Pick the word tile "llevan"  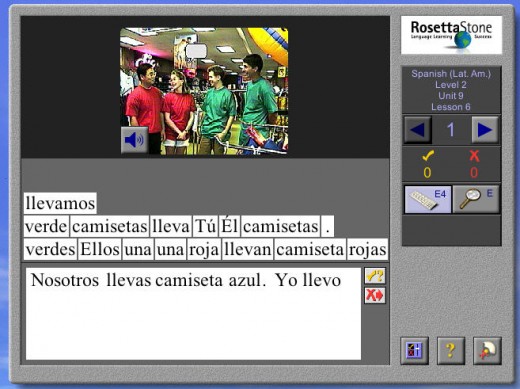click(x=248, y=249)
